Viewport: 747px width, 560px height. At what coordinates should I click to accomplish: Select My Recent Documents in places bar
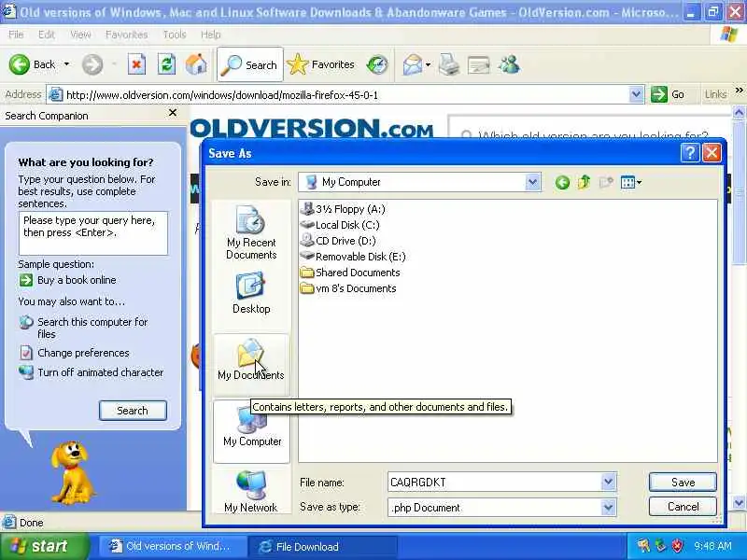251,232
